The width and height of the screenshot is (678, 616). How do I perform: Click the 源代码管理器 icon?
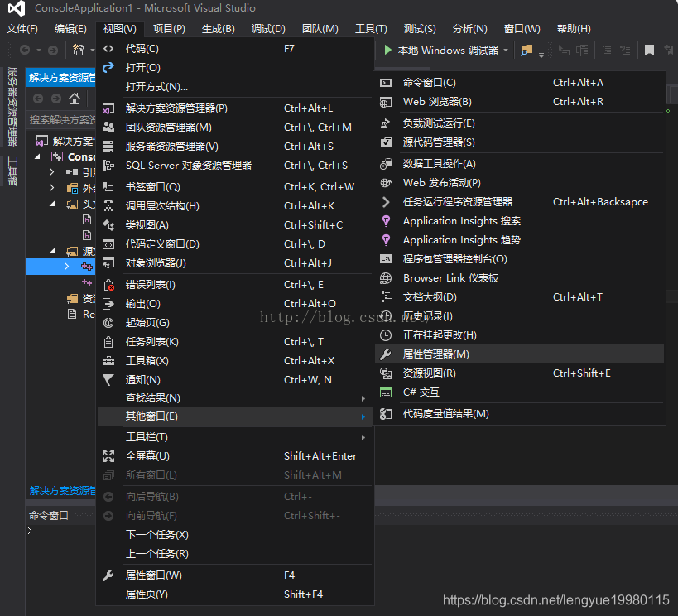point(386,142)
